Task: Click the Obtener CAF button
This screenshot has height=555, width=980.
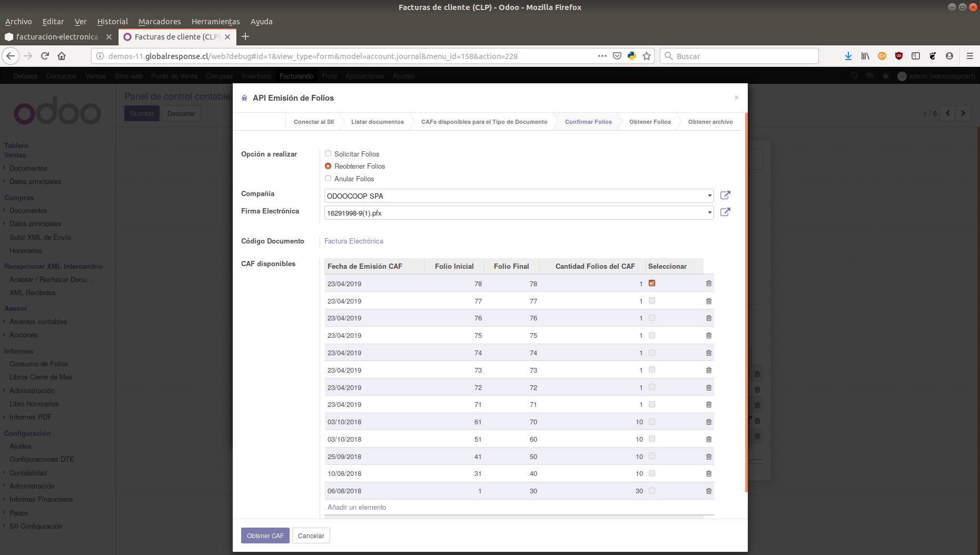Action: 265,535
